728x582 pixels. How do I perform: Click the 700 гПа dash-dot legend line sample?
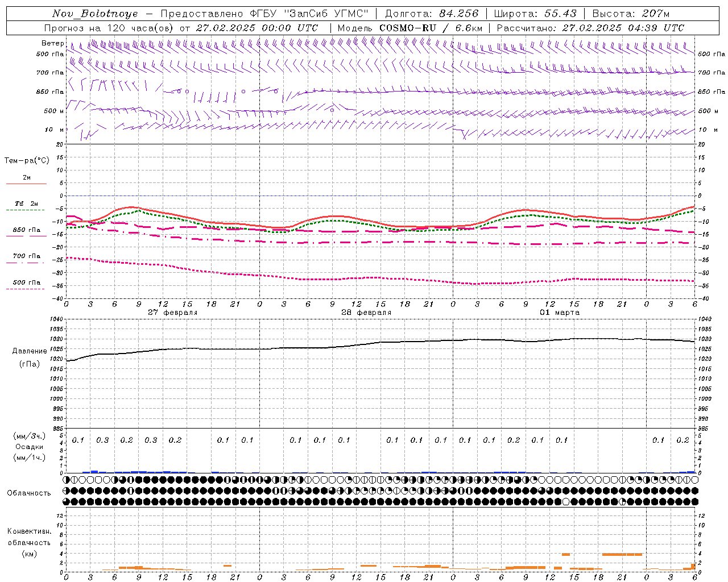click(25, 263)
